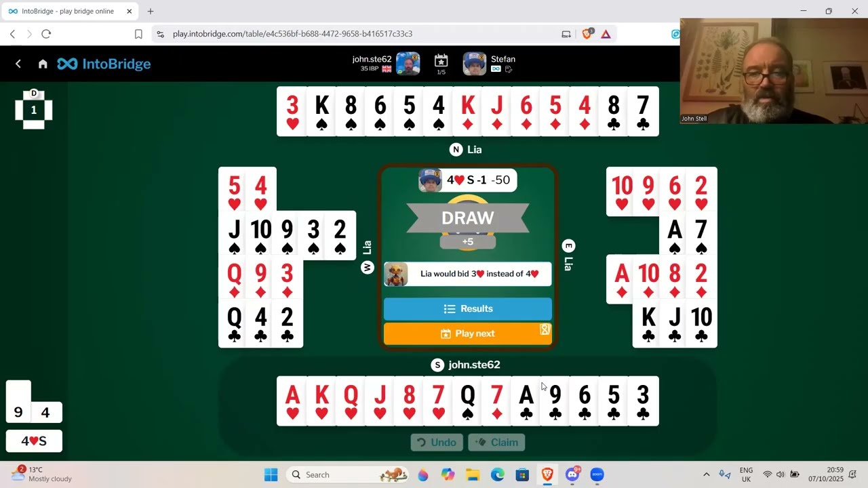Open the Lia robot hint avatar
The height and width of the screenshot is (488, 868).
396,274
